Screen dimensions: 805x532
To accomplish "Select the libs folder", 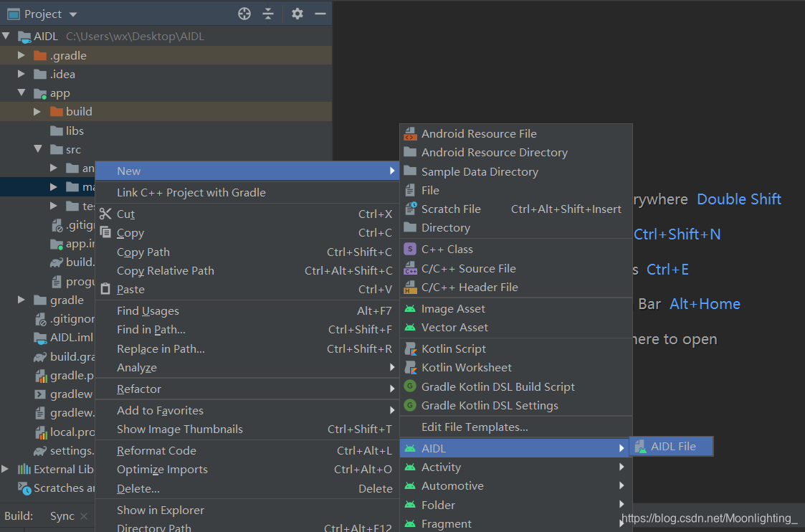I will pyautogui.click(x=67, y=131).
